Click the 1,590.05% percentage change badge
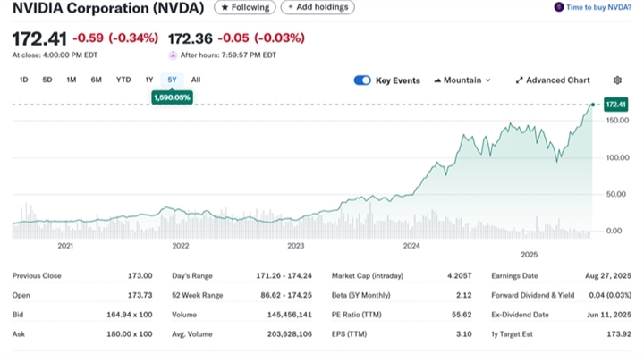The image size is (644, 354). (172, 97)
